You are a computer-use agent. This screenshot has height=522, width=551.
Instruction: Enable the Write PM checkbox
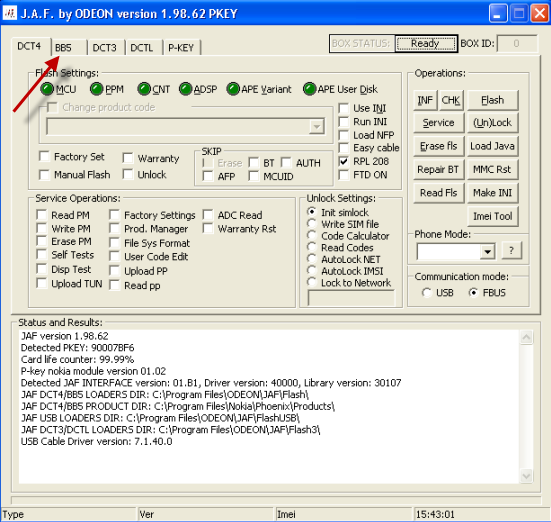point(42,228)
